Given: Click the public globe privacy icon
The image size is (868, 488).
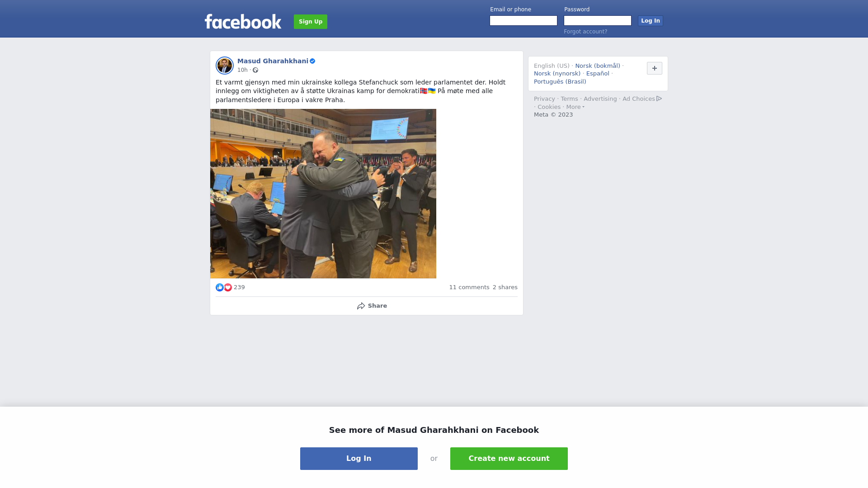Looking at the screenshot, I should pos(255,70).
